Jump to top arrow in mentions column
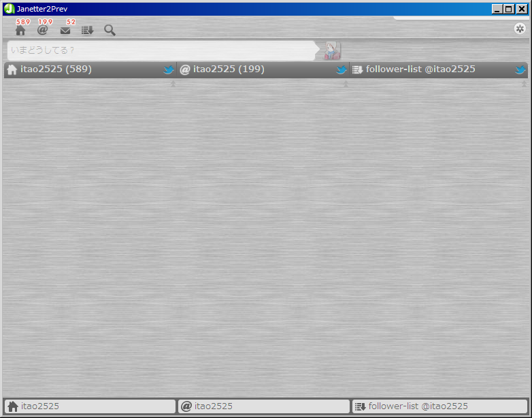Viewport: 532px width, 418px height. click(346, 84)
